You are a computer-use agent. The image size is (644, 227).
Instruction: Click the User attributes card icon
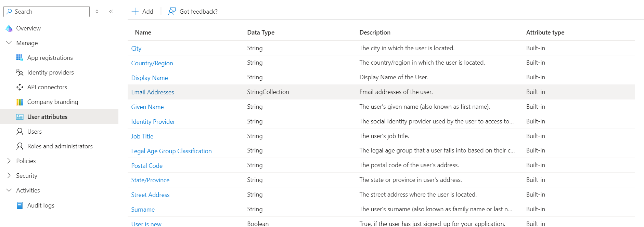(x=20, y=117)
